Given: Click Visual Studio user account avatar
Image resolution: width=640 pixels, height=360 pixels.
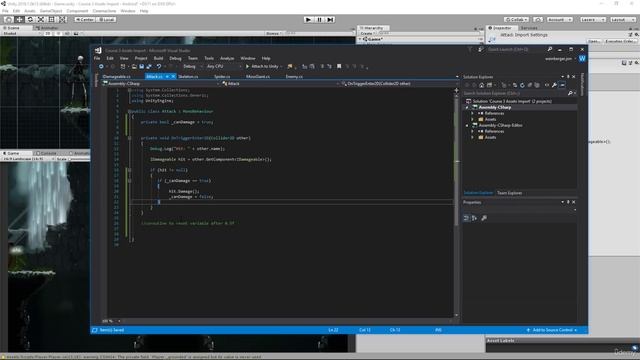Looking at the screenshot, I should coord(582,58).
